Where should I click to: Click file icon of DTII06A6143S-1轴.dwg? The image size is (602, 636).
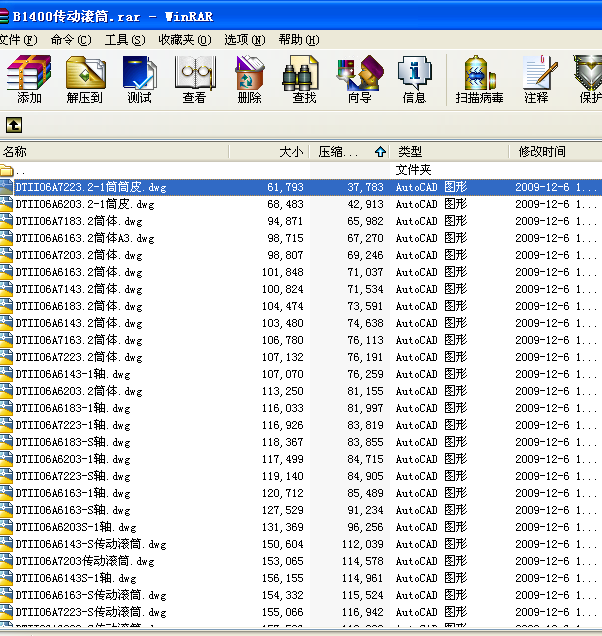[6, 578]
